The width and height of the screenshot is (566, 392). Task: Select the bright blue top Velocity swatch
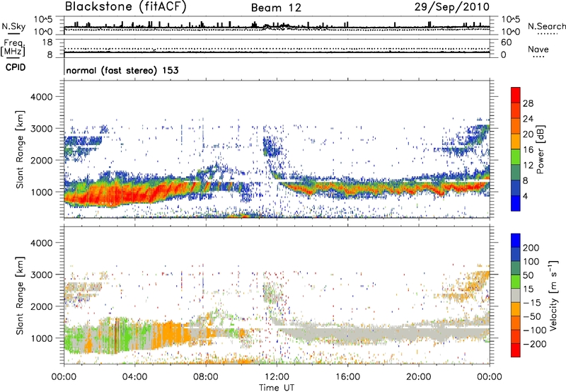tap(516, 241)
